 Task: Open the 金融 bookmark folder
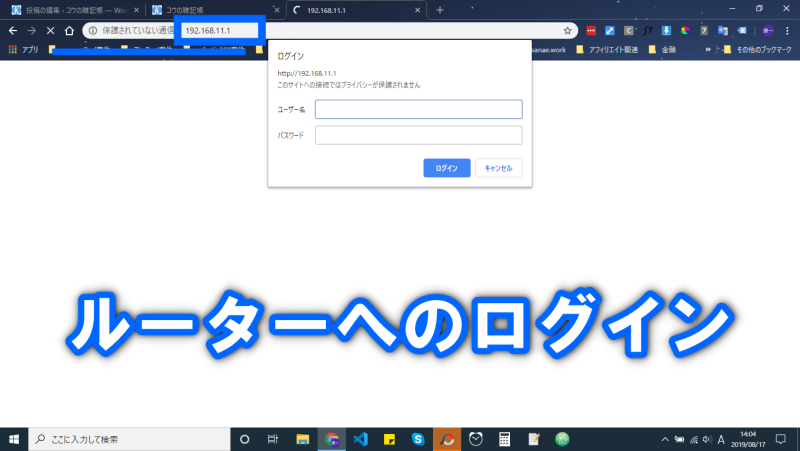(662, 48)
